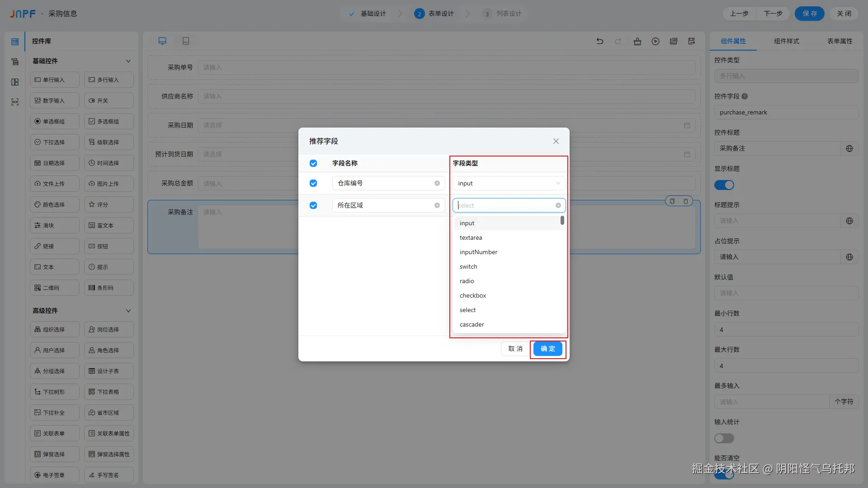
Task: Clear the 仓库编号 field name
Action: click(437, 183)
